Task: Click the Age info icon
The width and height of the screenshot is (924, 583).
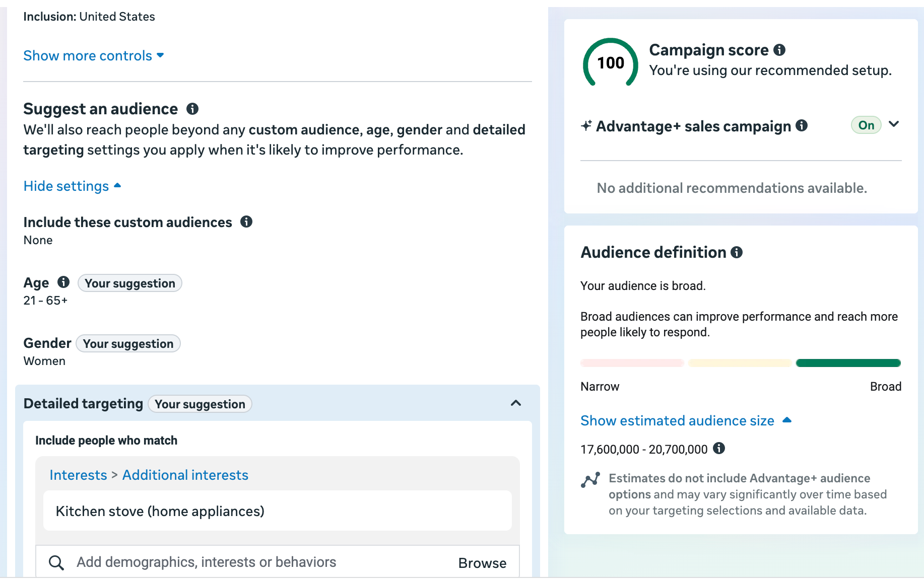Action: point(63,282)
